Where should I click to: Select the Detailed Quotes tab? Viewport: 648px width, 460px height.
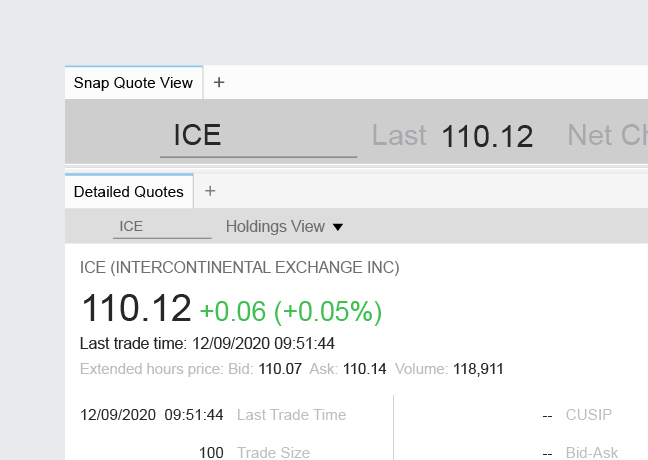coord(128,191)
